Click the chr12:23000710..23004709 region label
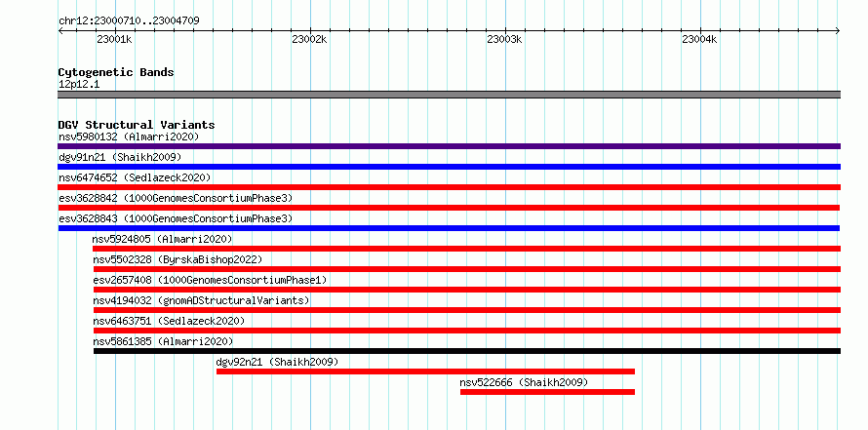 point(129,21)
